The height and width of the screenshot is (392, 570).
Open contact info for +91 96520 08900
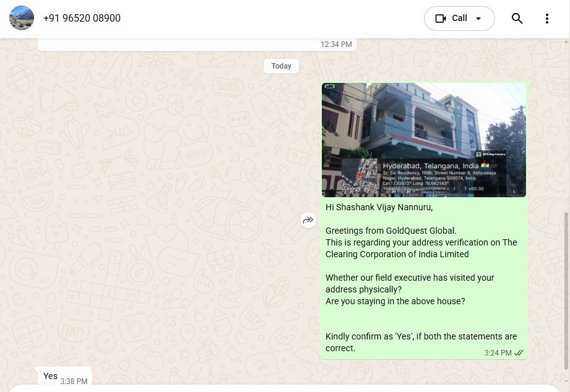(x=82, y=18)
